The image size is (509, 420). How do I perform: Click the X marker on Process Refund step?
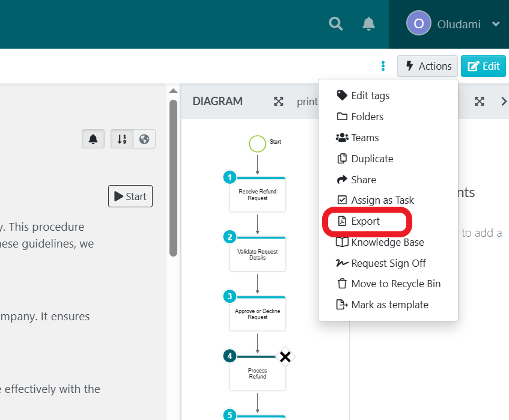285,357
